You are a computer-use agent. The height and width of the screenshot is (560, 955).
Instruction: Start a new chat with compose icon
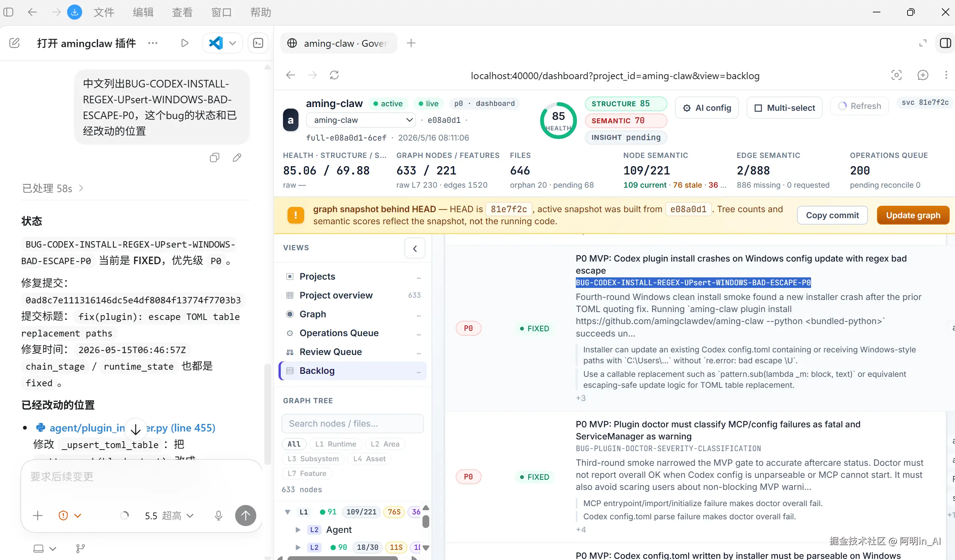tap(14, 43)
